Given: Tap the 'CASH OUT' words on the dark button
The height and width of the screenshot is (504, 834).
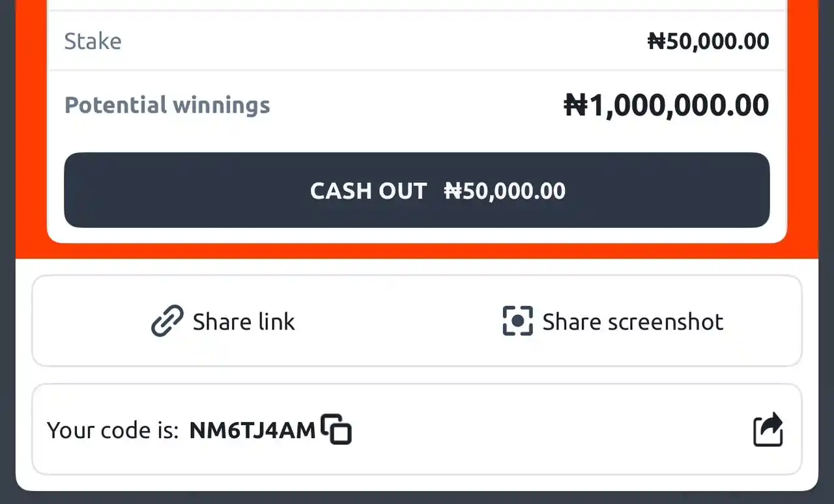Looking at the screenshot, I should coord(368,191).
